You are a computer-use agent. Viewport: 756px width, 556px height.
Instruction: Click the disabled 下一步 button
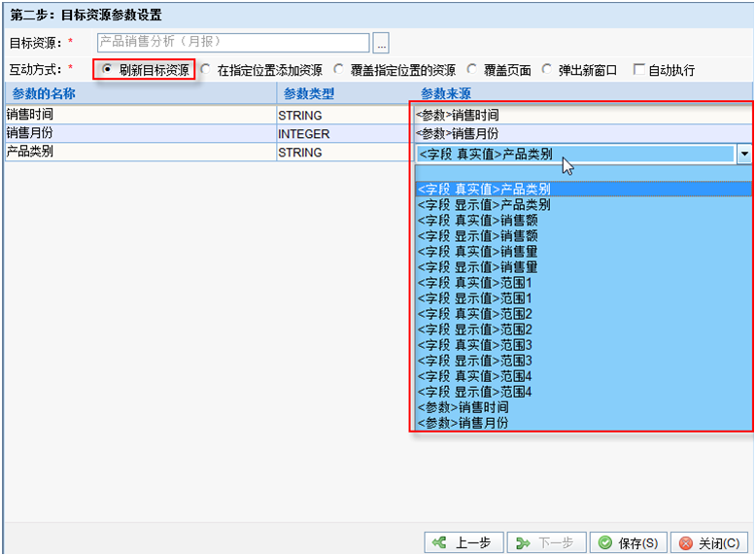pyautogui.click(x=547, y=543)
